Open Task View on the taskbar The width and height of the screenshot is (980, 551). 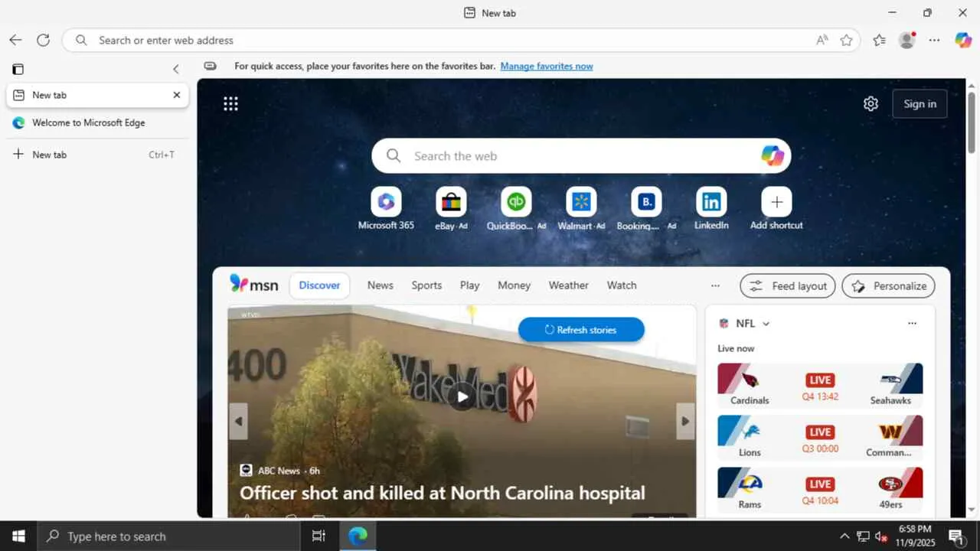click(x=319, y=536)
